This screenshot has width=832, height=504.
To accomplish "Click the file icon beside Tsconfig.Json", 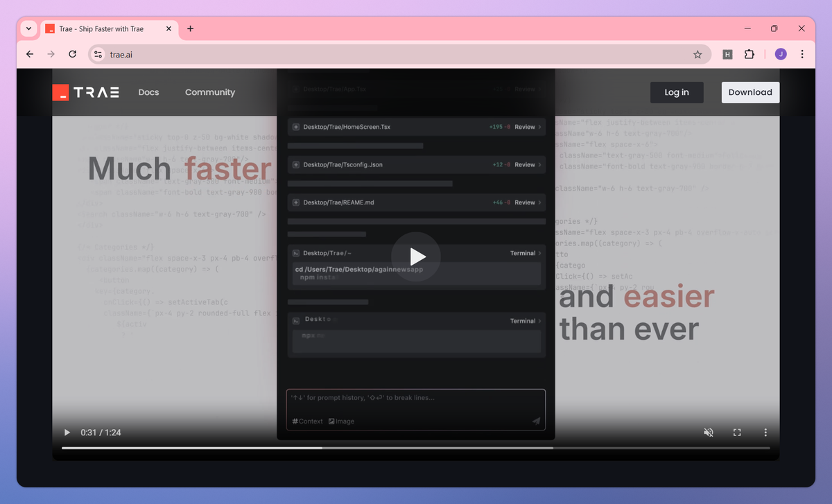I will (296, 165).
